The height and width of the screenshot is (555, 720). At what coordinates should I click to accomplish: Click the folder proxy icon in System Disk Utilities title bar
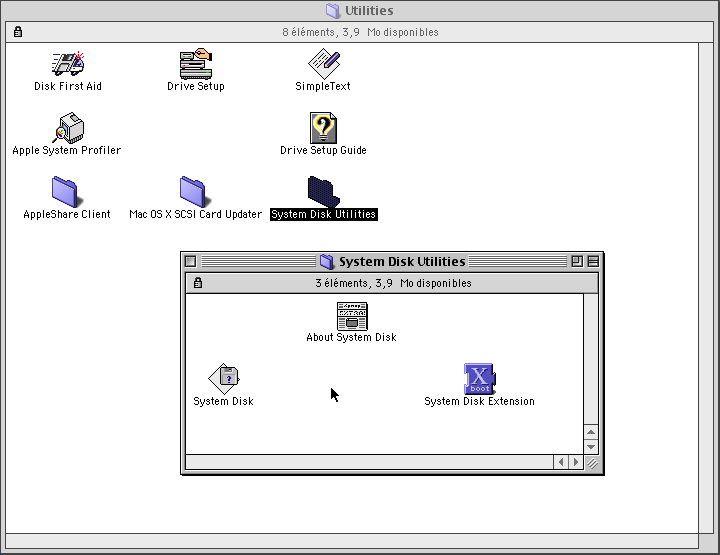pyautogui.click(x=327, y=262)
